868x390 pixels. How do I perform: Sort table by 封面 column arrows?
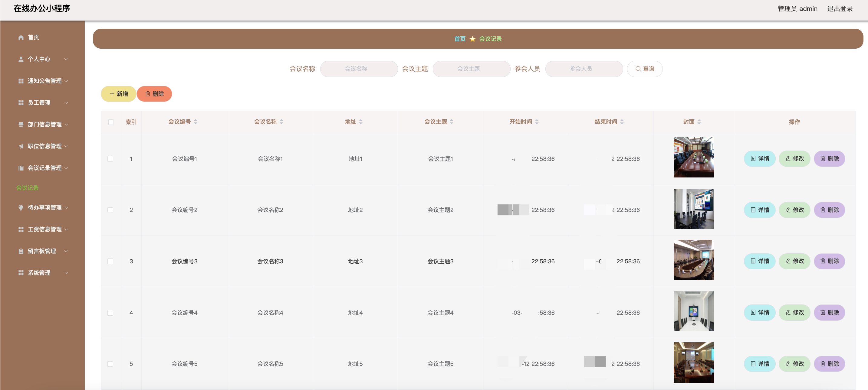[699, 122]
